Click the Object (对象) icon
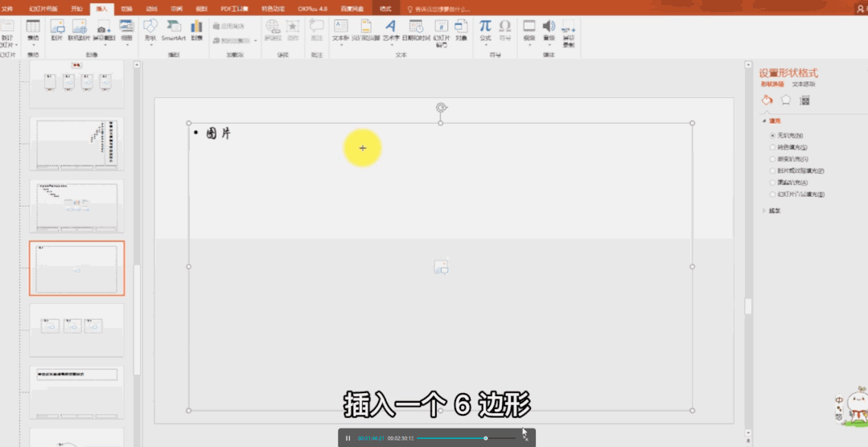The image size is (868, 447). coord(461,26)
